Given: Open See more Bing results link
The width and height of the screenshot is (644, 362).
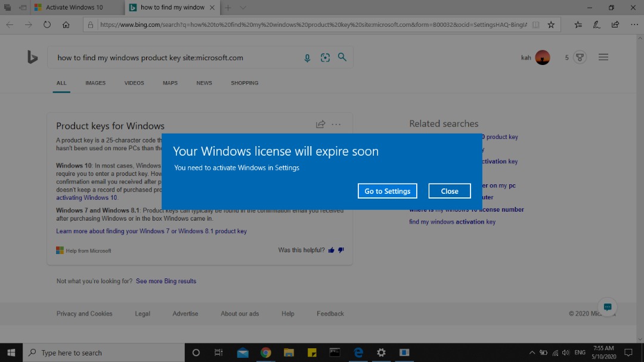Looking at the screenshot, I should [166, 281].
